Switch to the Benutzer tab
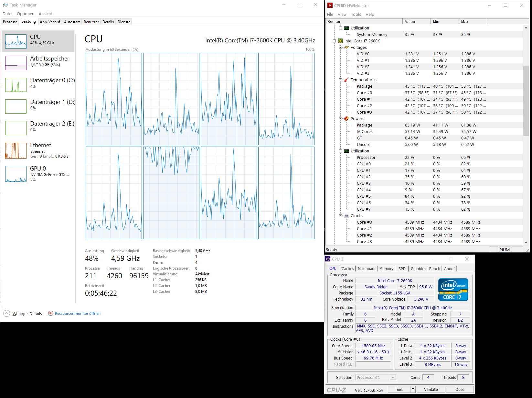The image size is (532, 398). click(x=91, y=22)
